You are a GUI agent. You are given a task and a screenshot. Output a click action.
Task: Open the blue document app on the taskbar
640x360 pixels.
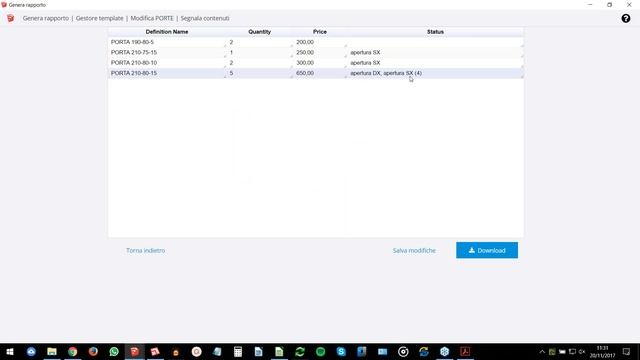(x=258, y=351)
